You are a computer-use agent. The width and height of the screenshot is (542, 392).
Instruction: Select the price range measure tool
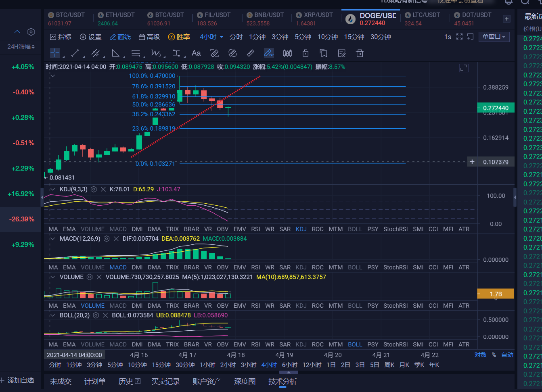point(176,53)
